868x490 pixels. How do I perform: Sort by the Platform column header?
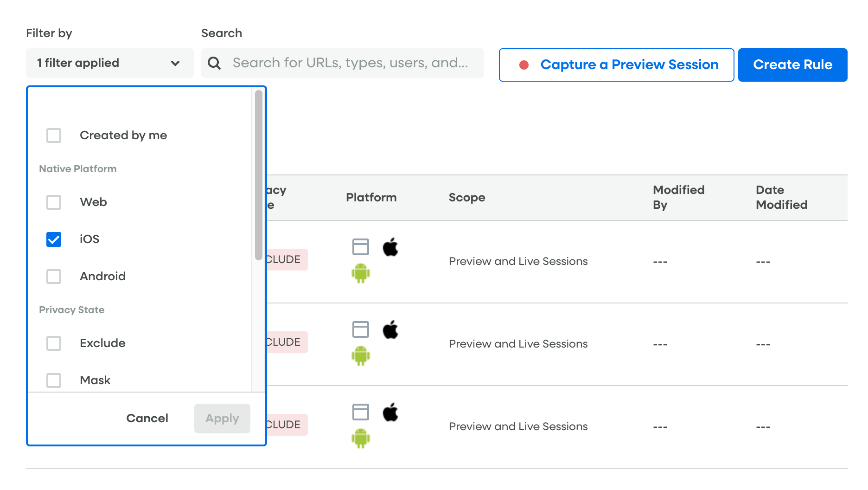[x=371, y=198]
